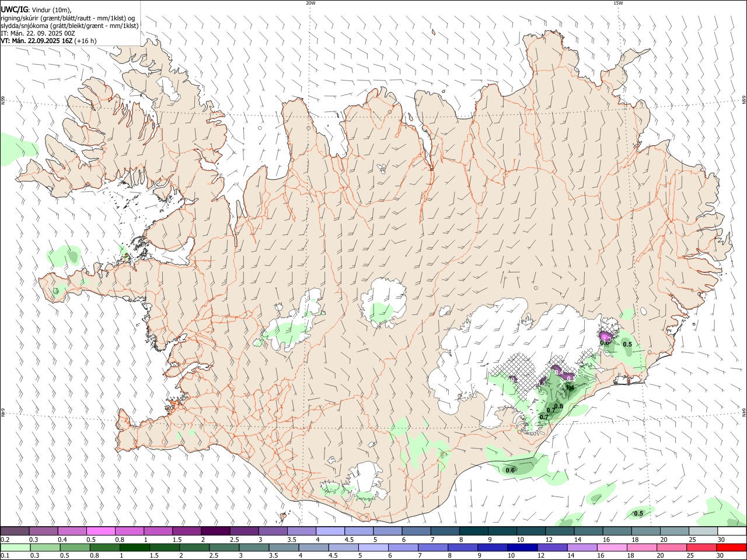
Task: Click the 0.2 label in the upper legend
Action: 5,540
